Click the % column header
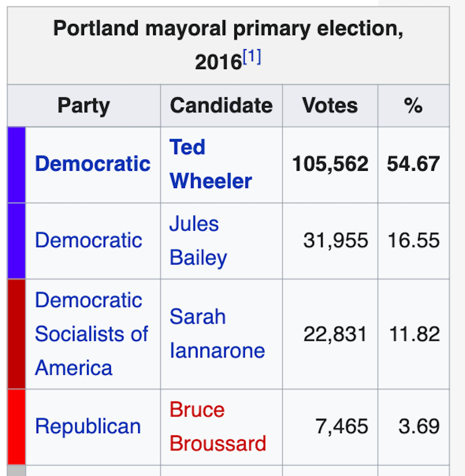 click(413, 105)
